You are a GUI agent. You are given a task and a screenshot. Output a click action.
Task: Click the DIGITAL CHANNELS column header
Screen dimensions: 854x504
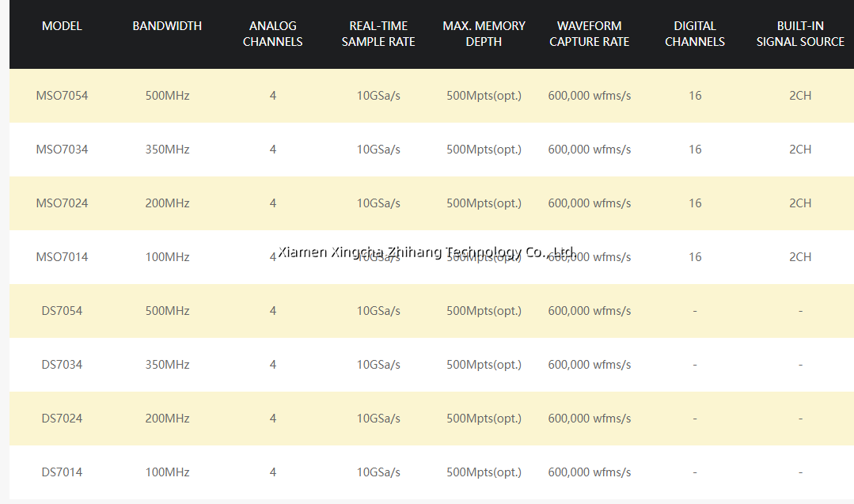695,34
